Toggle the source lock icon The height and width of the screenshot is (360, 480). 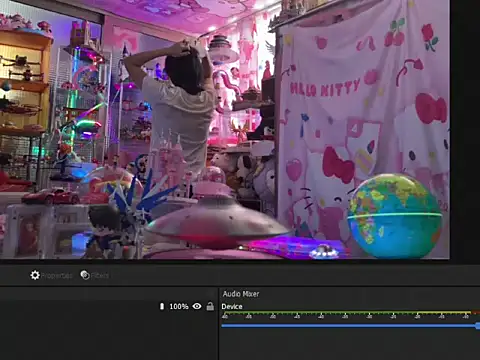[210, 306]
